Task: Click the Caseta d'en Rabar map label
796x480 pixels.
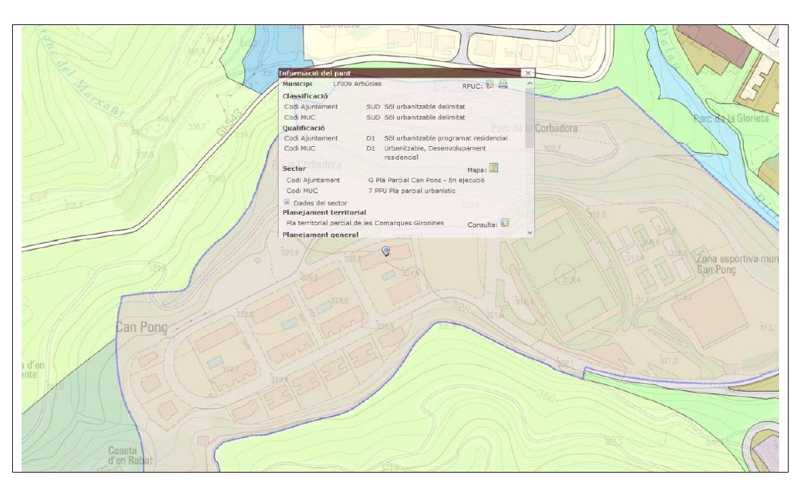Action: 130,456
